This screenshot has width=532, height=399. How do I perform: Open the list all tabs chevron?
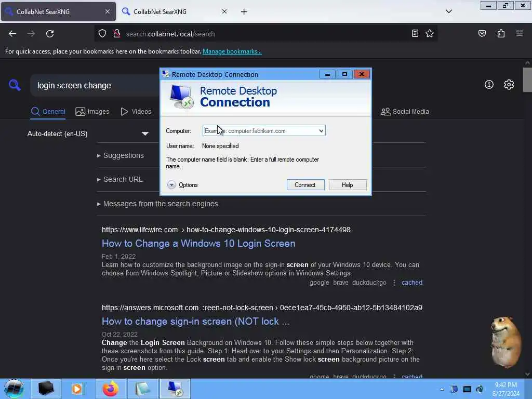[x=448, y=11]
